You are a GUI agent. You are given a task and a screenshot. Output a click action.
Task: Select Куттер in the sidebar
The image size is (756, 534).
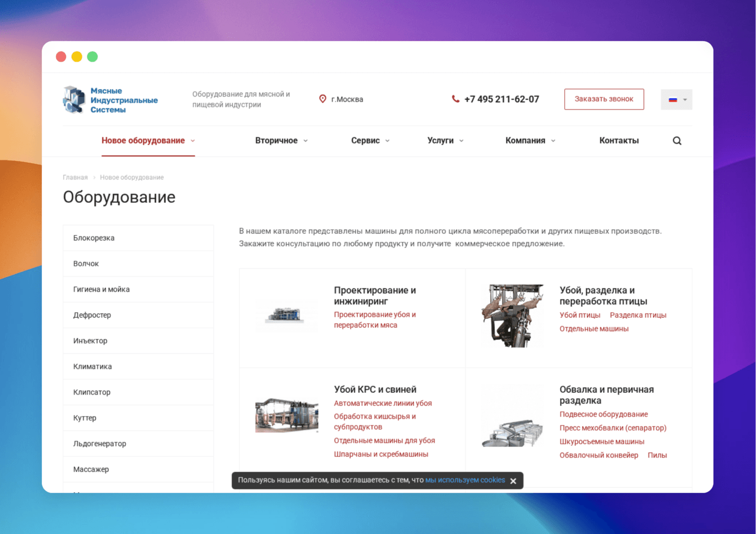(138, 418)
